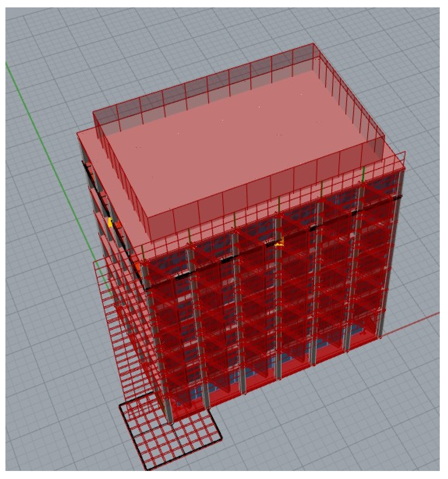Click the yellow marker on left roof edge

point(110,222)
